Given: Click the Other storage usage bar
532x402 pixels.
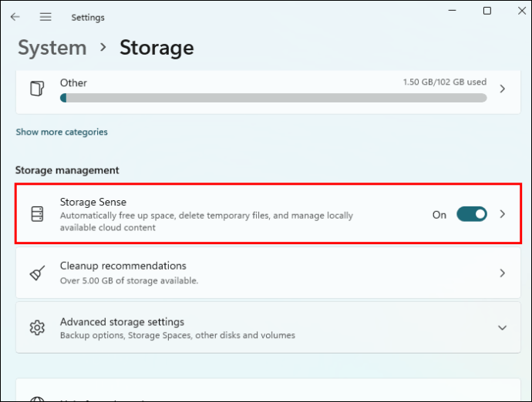Looking at the screenshot, I should click(273, 98).
